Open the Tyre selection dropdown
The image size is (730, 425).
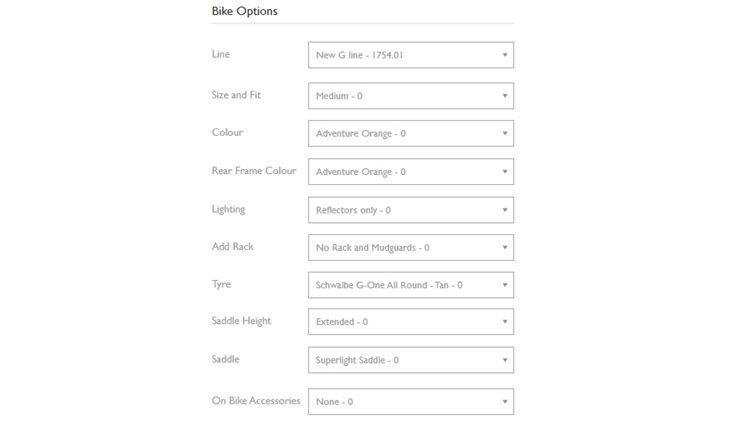410,285
